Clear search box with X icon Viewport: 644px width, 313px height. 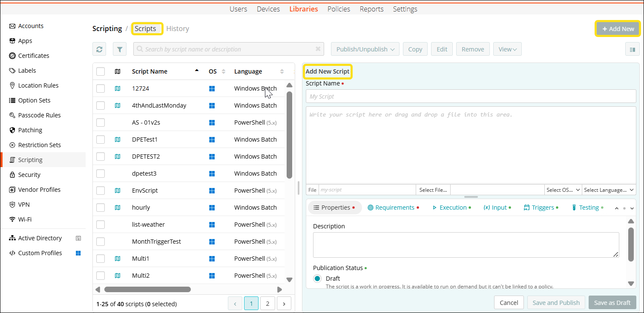click(x=318, y=49)
